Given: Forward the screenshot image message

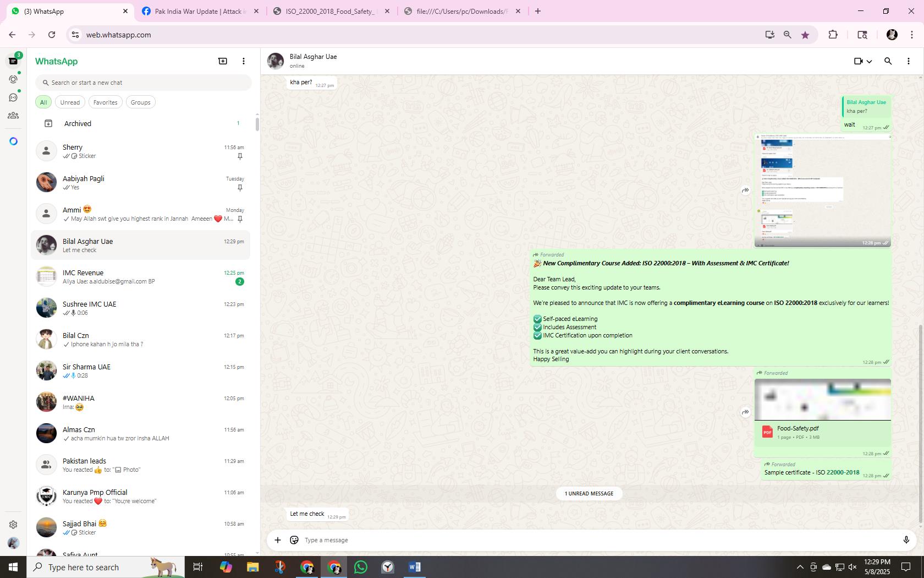Looking at the screenshot, I should [745, 190].
